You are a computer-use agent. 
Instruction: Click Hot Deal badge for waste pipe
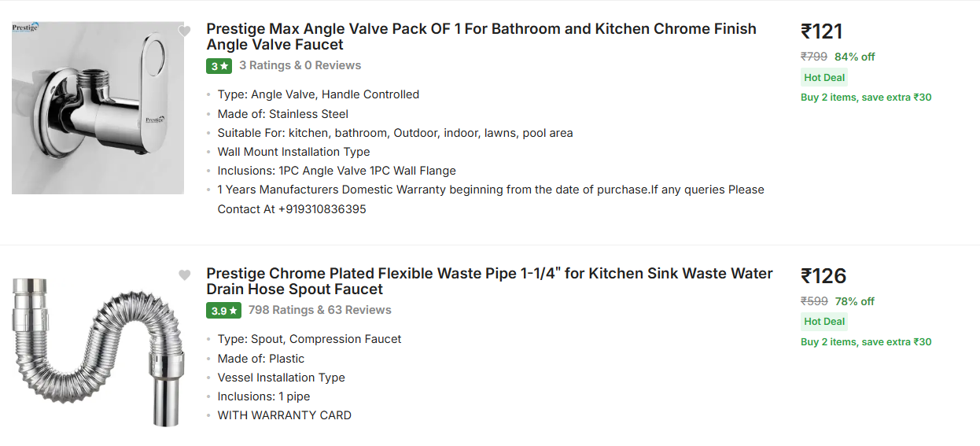[x=824, y=321]
